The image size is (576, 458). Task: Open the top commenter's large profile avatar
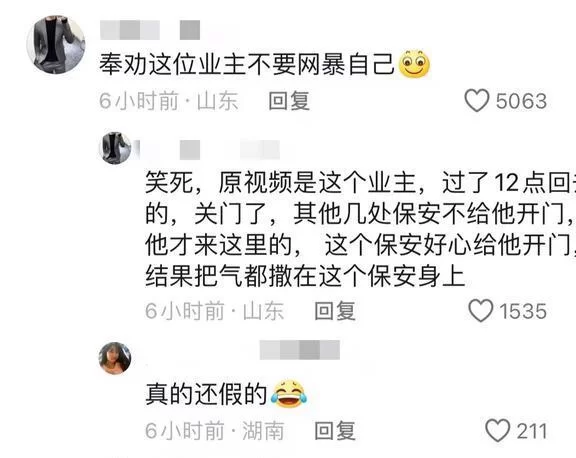click(x=56, y=45)
